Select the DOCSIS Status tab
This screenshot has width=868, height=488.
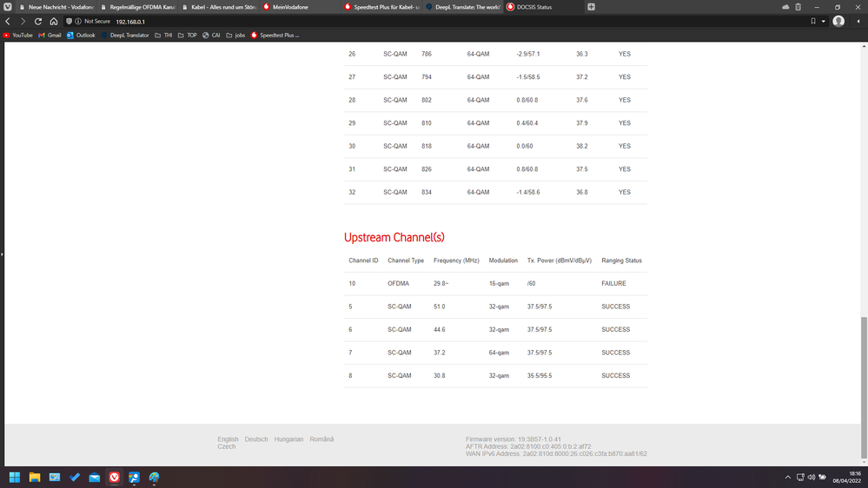544,7
